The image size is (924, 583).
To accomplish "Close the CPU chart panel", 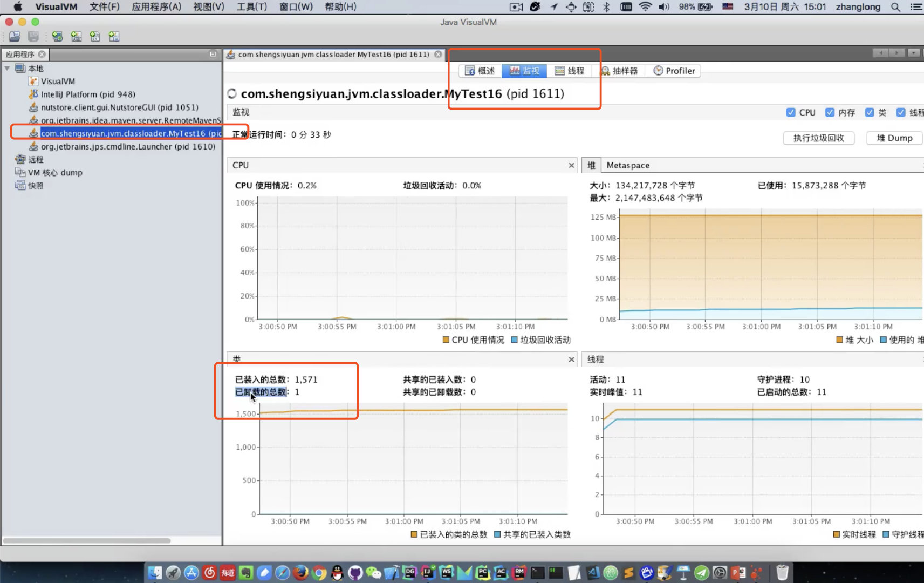I will (572, 165).
